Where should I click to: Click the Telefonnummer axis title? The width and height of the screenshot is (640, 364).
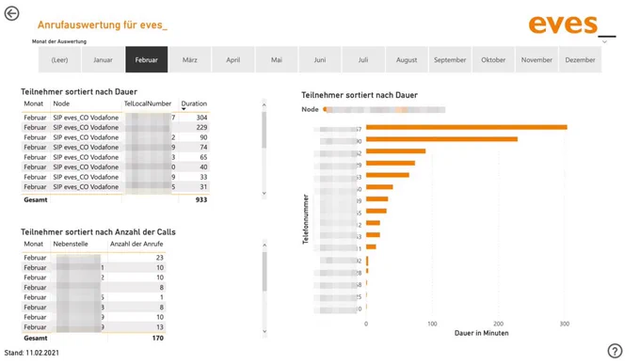point(305,219)
